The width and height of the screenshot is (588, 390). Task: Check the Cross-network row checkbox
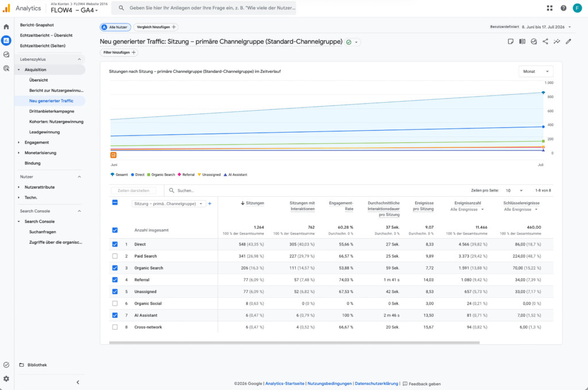click(115, 327)
